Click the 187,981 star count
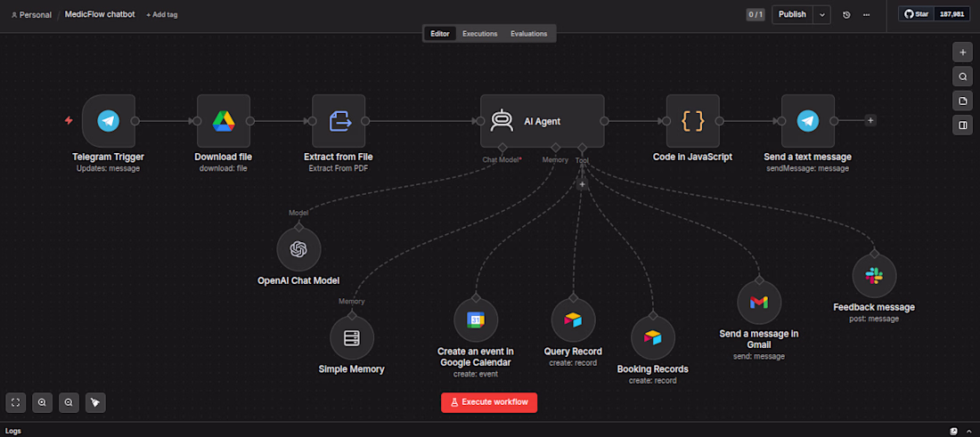 pyautogui.click(x=952, y=14)
